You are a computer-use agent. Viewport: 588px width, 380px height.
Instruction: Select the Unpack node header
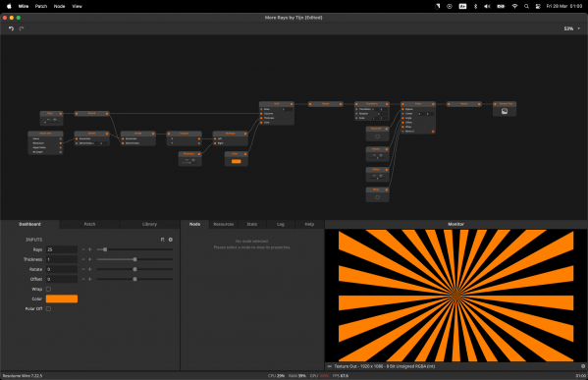184,134
